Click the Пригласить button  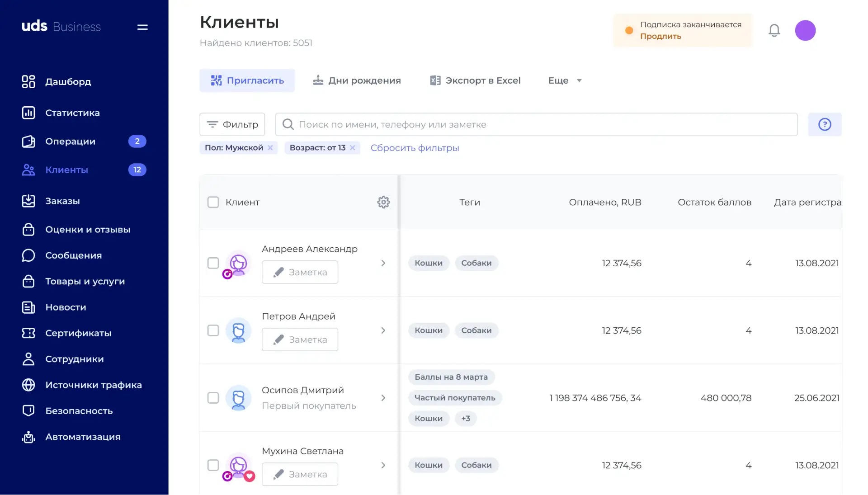247,80
